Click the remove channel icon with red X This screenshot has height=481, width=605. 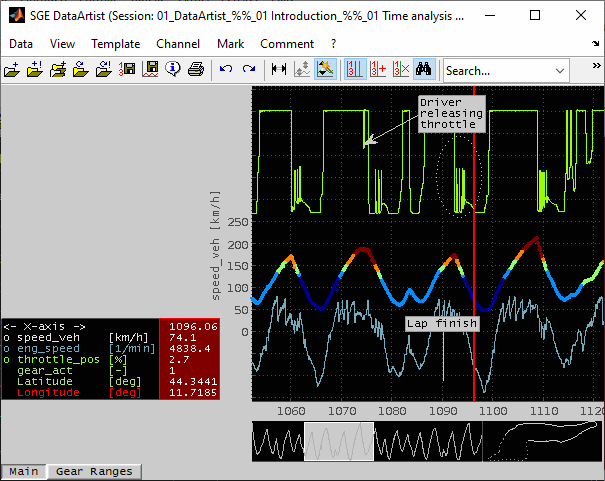pyautogui.click(x=401, y=70)
